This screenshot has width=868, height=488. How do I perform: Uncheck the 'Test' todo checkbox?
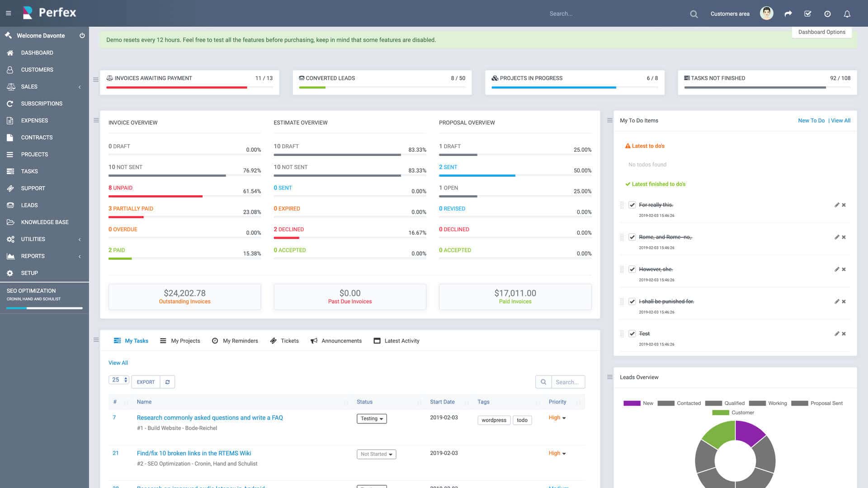click(632, 333)
